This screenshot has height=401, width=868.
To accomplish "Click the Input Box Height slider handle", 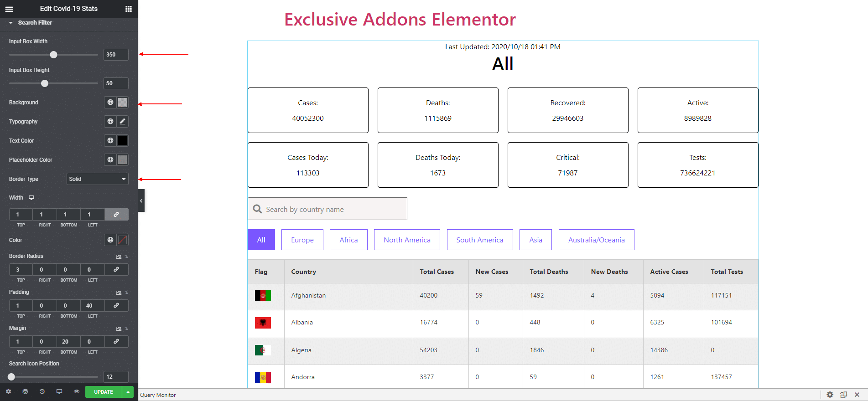I will (x=45, y=83).
